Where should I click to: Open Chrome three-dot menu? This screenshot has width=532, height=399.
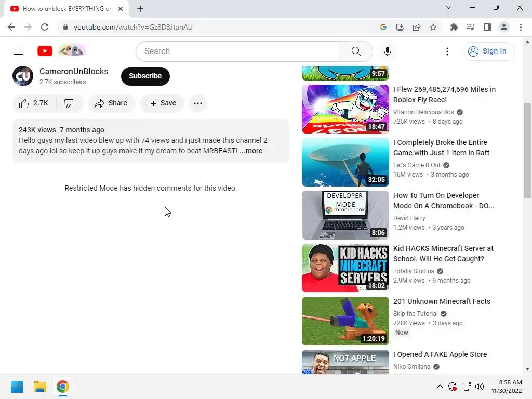pyautogui.click(x=521, y=27)
